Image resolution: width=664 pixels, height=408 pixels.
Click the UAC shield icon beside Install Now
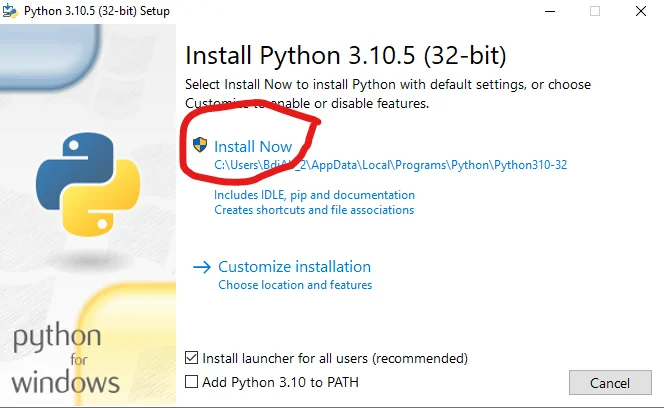200,146
